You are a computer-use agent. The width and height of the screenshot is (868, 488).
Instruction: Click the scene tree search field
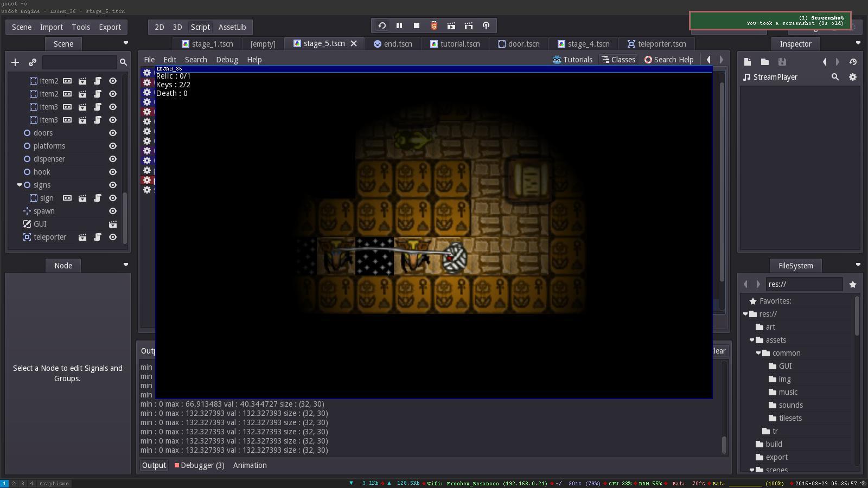tap(79, 62)
